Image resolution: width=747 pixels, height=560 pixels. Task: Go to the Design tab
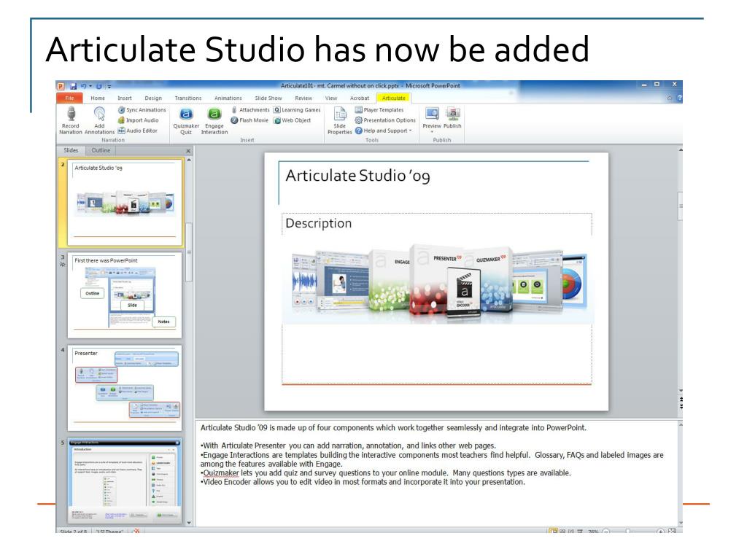point(153,98)
